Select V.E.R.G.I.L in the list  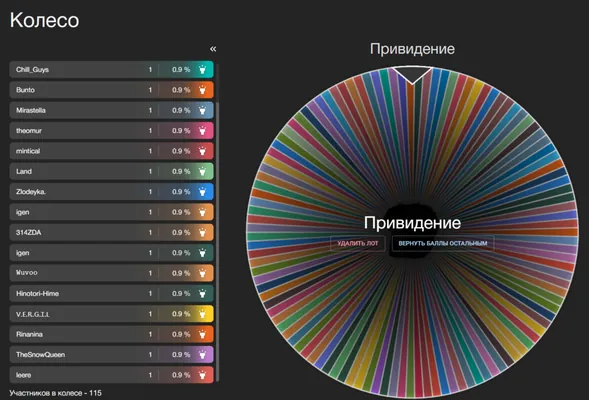click(x=33, y=314)
